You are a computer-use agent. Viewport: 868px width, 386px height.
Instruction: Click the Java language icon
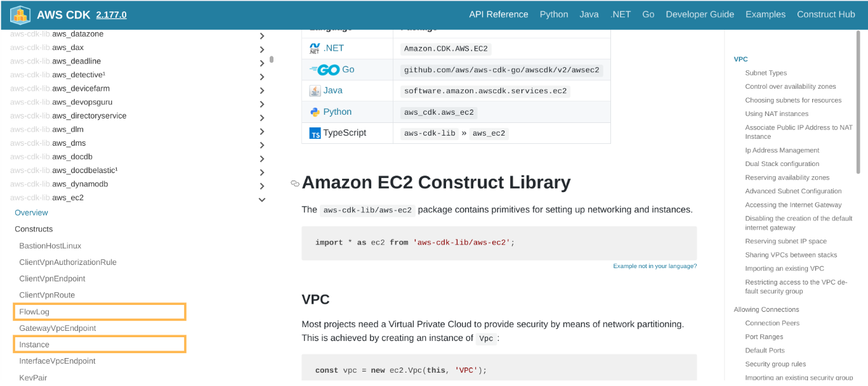[315, 91]
